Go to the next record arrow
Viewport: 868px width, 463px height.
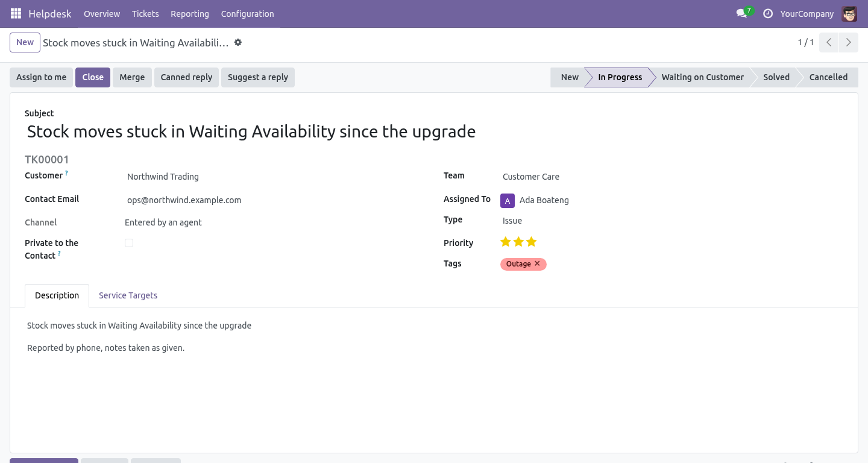pyautogui.click(x=849, y=42)
